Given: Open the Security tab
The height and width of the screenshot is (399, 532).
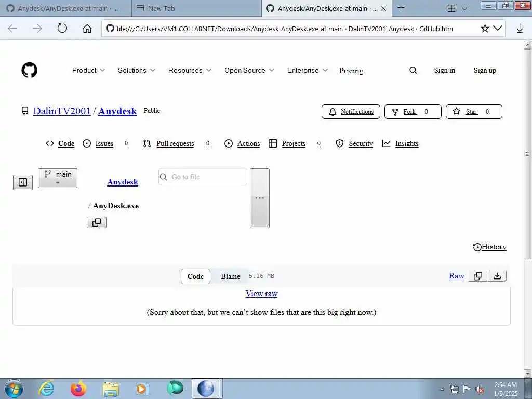Looking at the screenshot, I should pyautogui.click(x=354, y=143).
